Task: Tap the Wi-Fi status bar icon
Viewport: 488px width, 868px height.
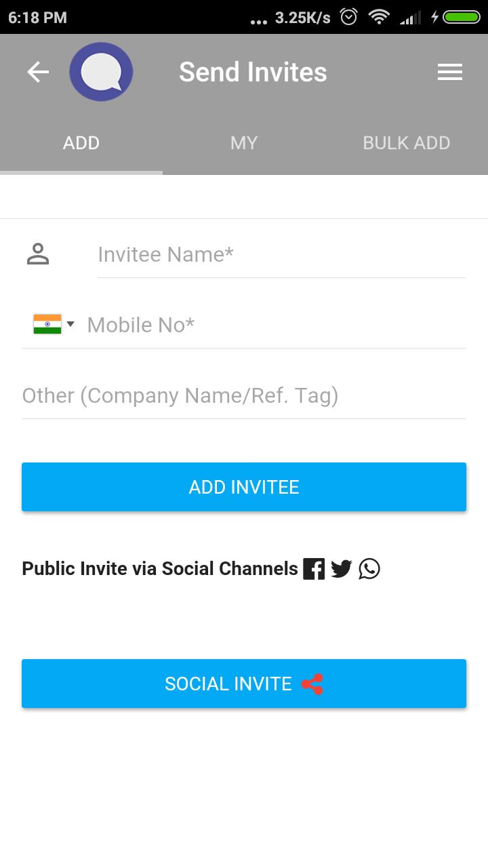Action: coord(378,17)
